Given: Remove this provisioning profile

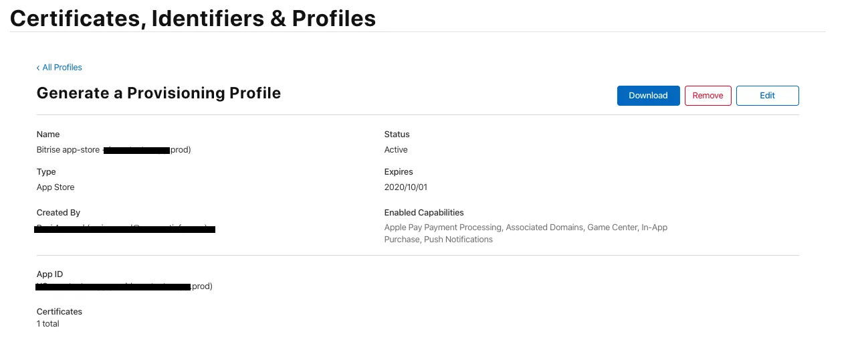Looking at the screenshot, I should (x=708, y=96).
